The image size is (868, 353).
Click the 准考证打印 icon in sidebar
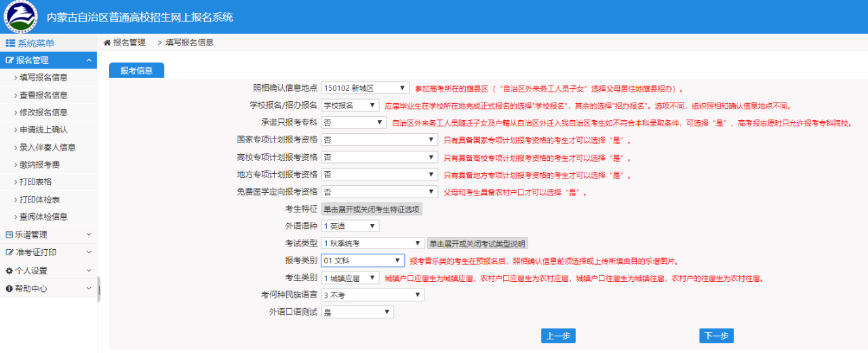[9, 253]
